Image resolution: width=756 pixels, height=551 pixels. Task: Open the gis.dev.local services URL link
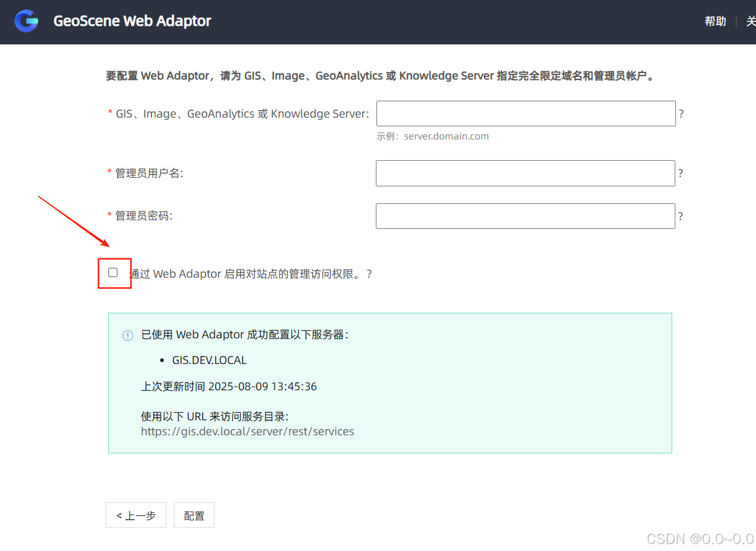[x=248, y=432]
